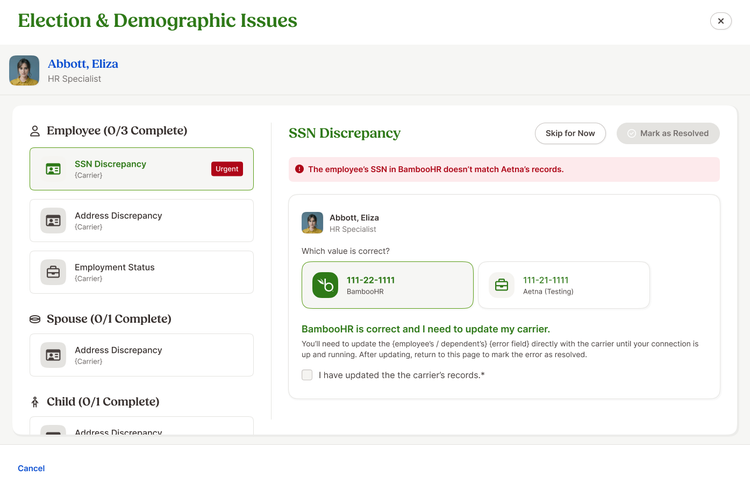
Task: Click the red alert icon in error banner
Action: pyautogui.click(x=299, y=169)
